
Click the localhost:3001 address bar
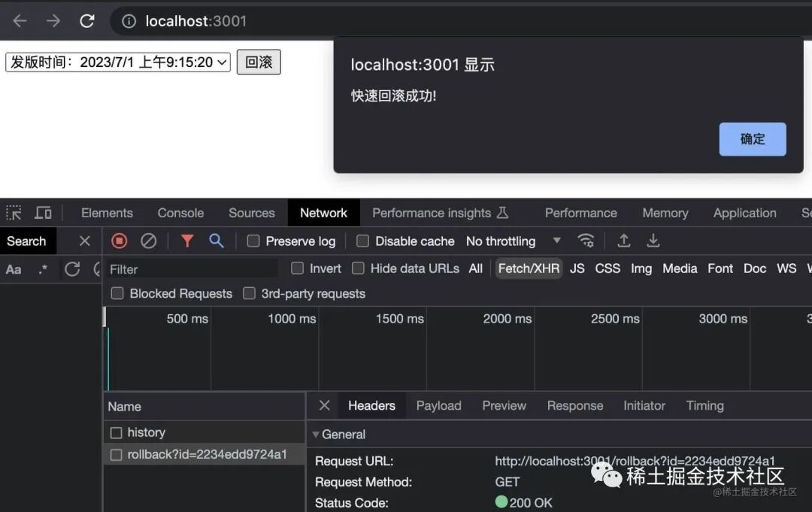tap(461, 21)
